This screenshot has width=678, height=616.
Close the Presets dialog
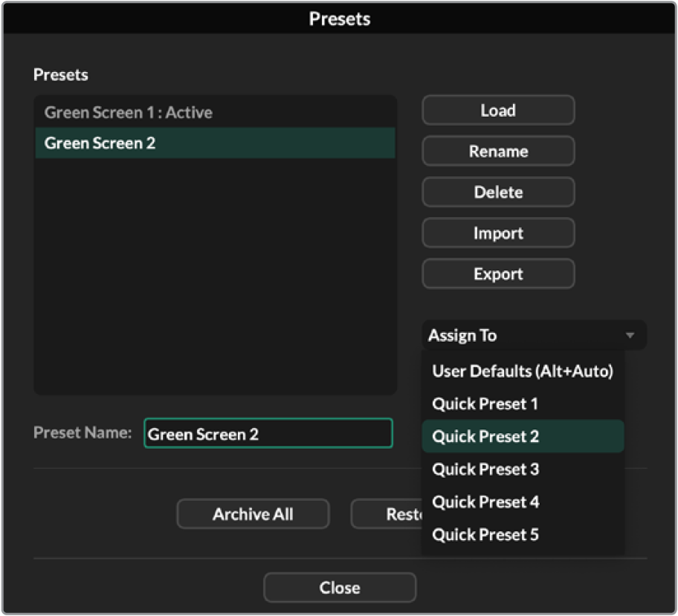pyautogui.click(x=340, y=588)
